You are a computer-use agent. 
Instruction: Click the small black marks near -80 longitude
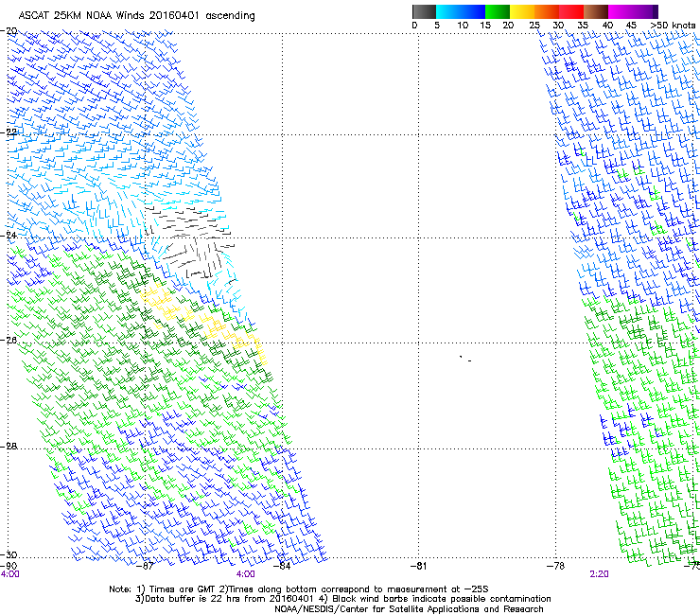point(465,359)
